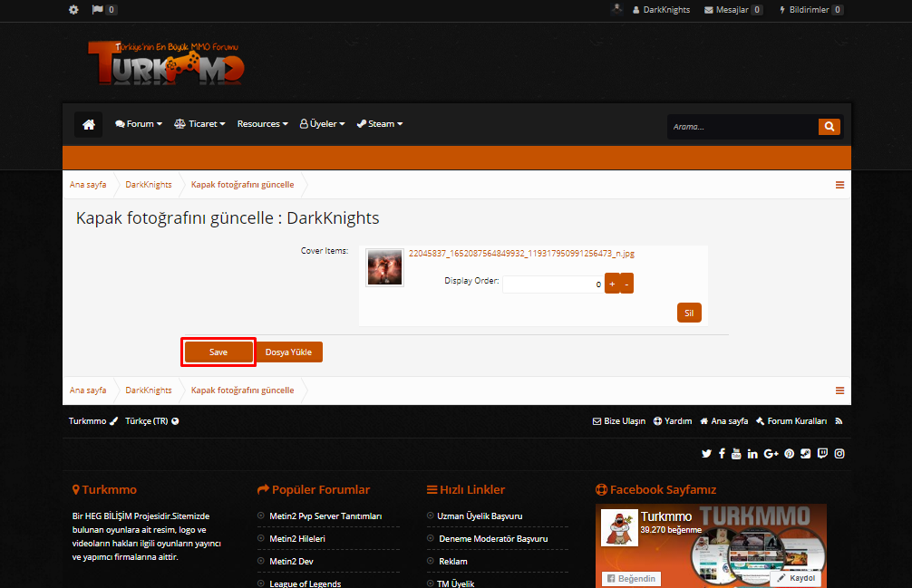The width and height of the screenshot is (912, 588).
Task: Click the Display Order number field
Action: (x=553, y=284)
